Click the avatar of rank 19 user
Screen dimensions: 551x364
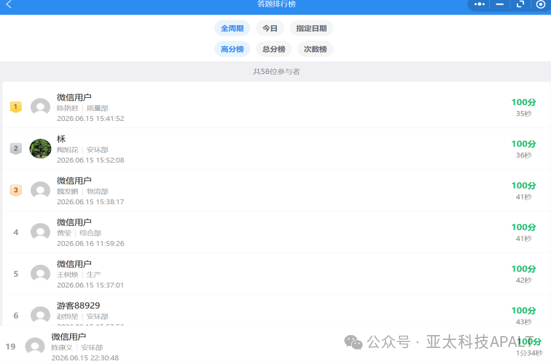(35, 346)
